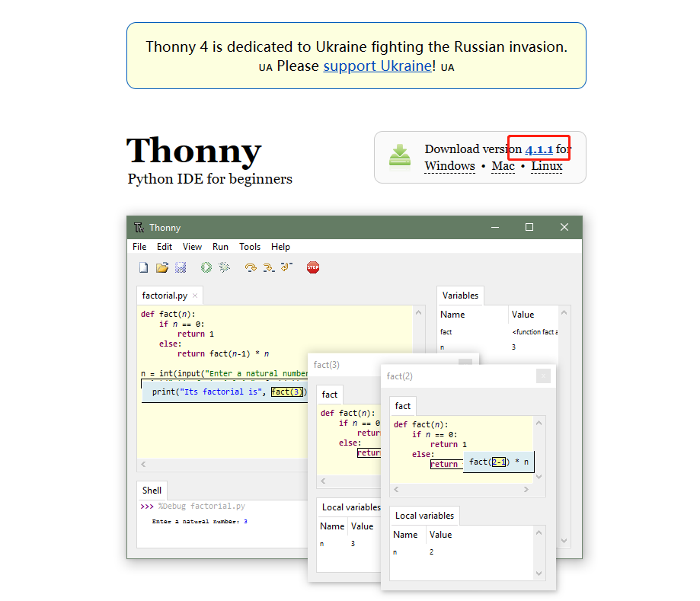Click the fact(3) window title
Screen dimensions: 700x601
click(x=326, y=365)
